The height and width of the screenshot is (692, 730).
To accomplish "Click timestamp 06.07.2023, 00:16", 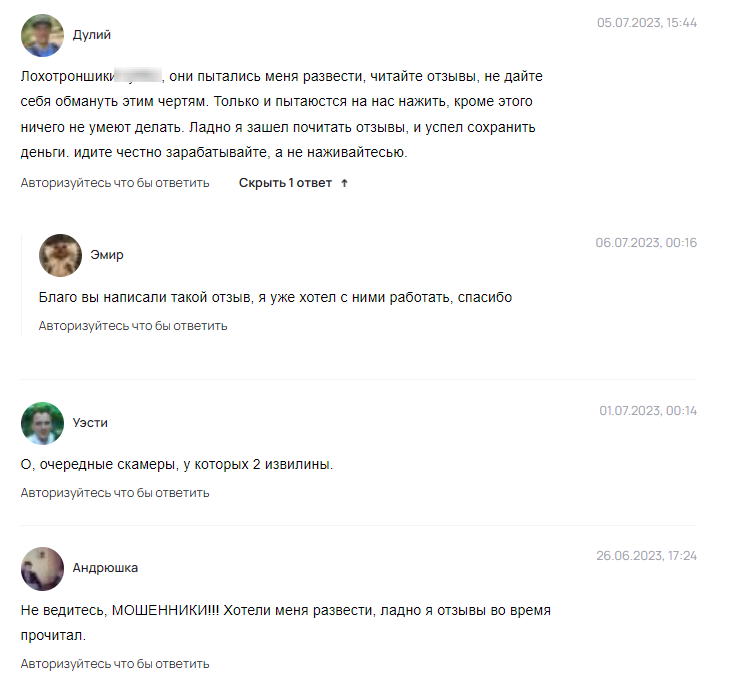I will (646, 243).
